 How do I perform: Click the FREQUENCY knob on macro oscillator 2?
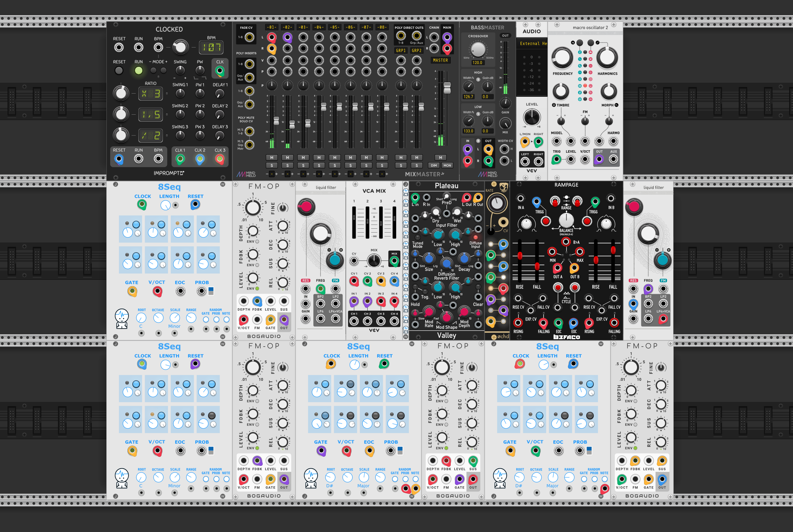click(562, 57)
